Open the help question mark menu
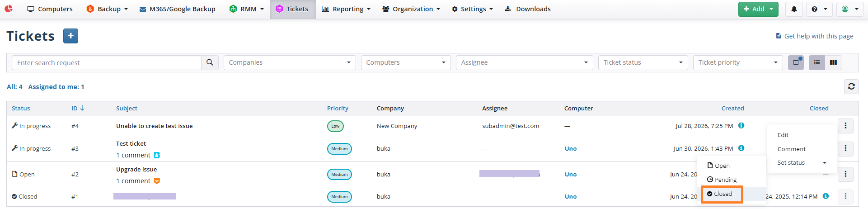 (x=819, y=9)
